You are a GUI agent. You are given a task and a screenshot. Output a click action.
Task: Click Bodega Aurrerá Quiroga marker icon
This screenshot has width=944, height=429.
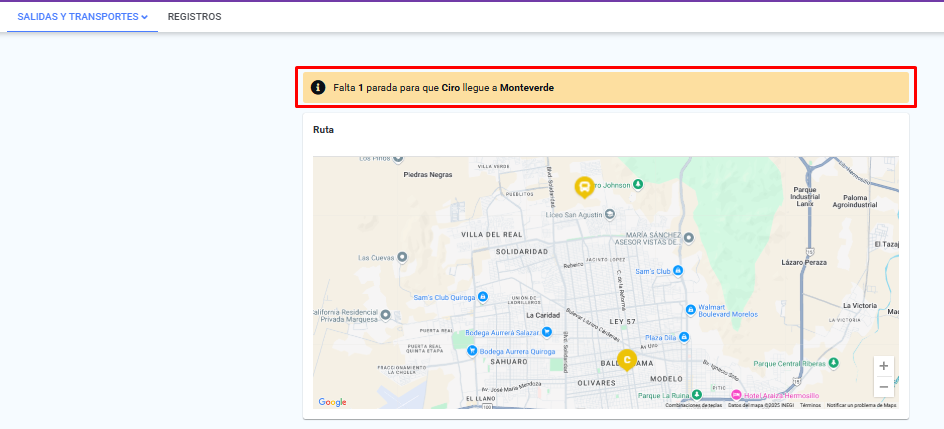coord(473,350)
